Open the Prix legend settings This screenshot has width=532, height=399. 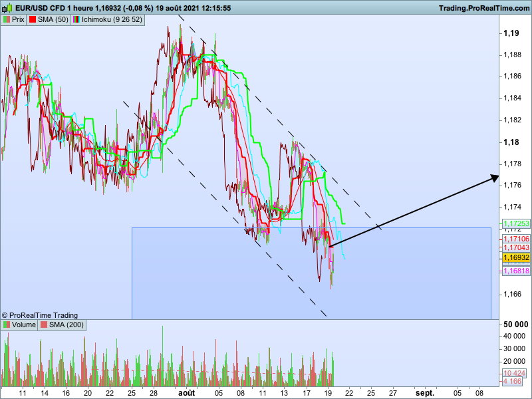coord(14,20)
